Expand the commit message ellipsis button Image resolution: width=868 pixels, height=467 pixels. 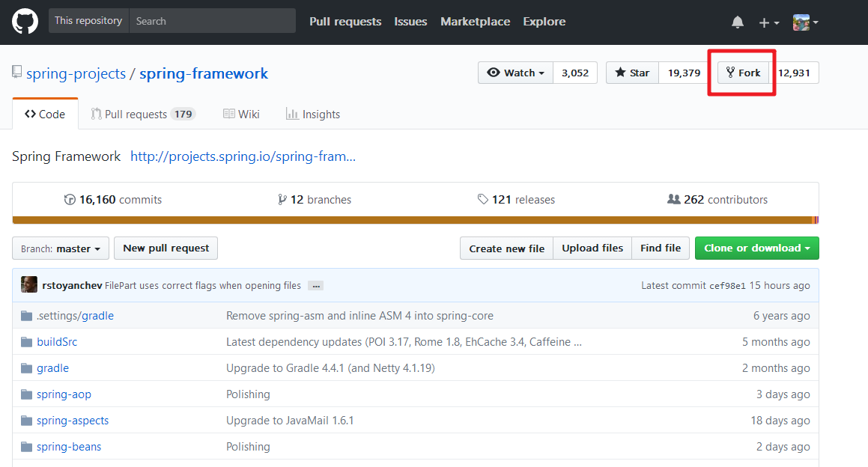(316, 286)
